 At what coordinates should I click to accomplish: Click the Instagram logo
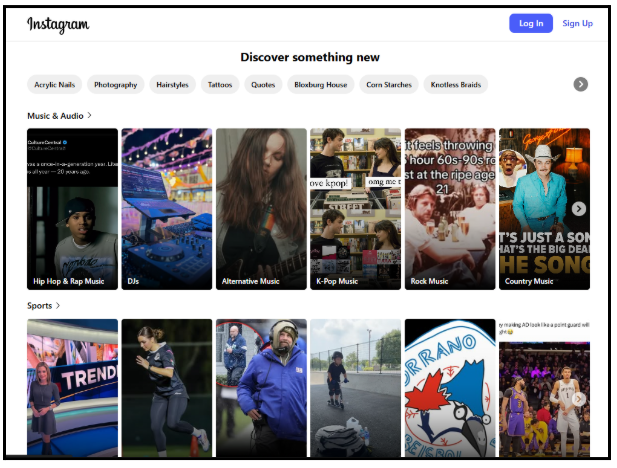58,24
